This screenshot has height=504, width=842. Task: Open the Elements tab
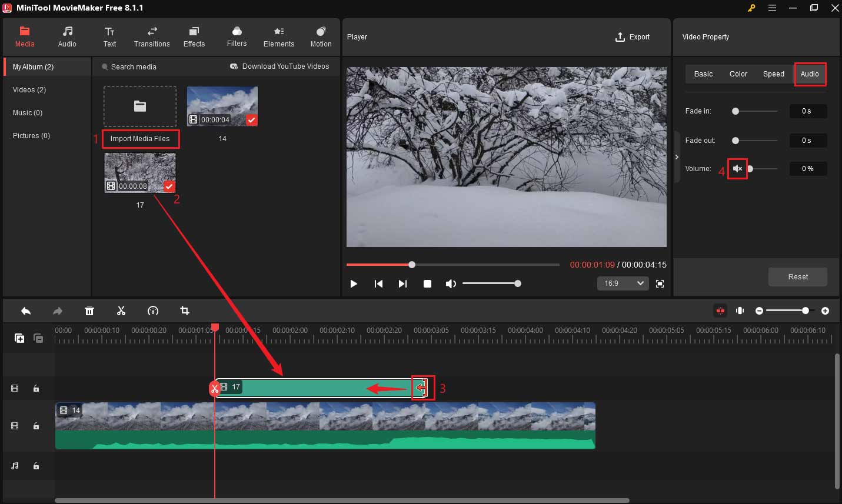coord(279,36)
